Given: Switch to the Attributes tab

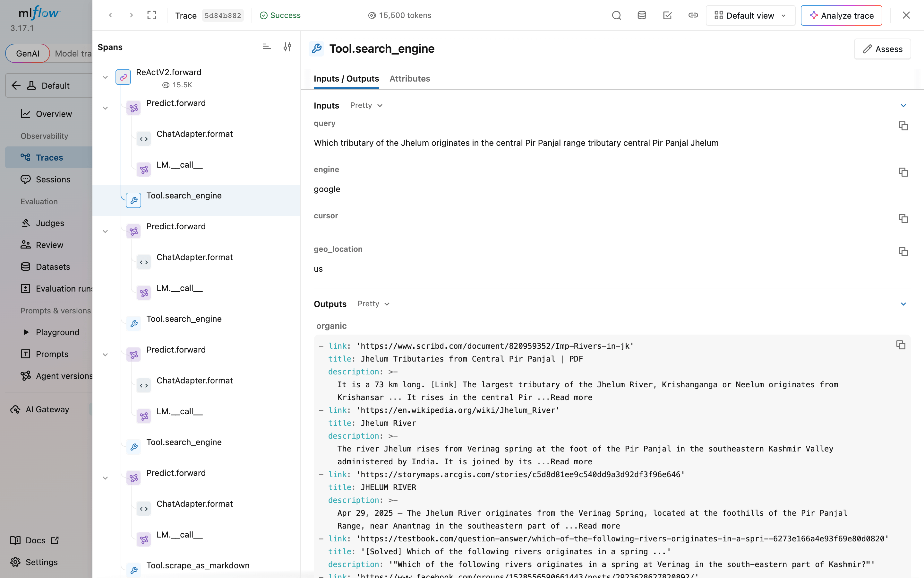Looking at the screenshot, I should coord(410,79).
